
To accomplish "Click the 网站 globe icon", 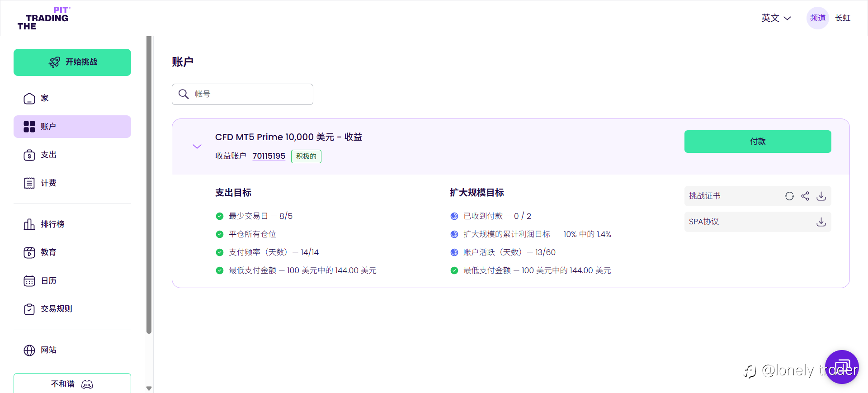I will click(x=29, y=350).
